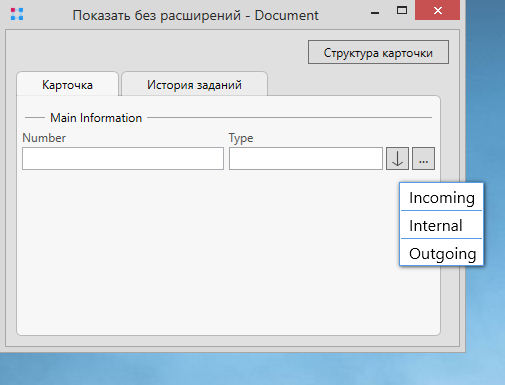Focus the Number input field
The width and height of the screenshot is (505, 385).
coord(123,159)
